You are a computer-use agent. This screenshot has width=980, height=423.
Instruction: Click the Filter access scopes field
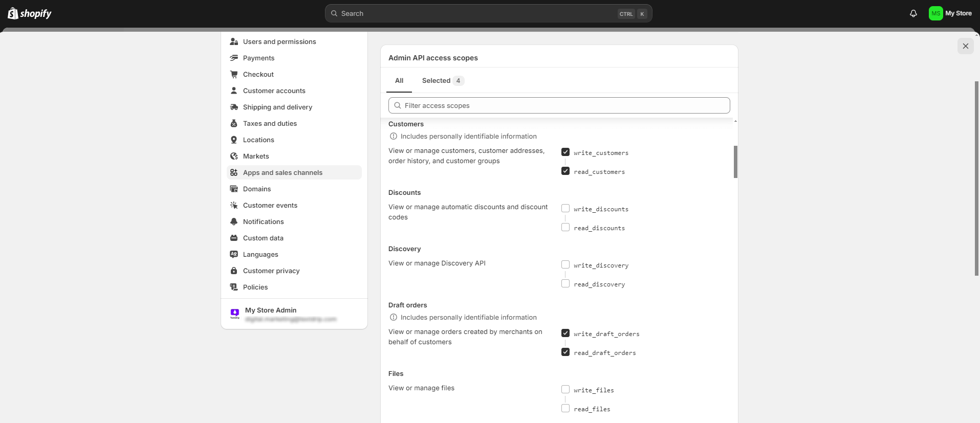tap(559, 105)
